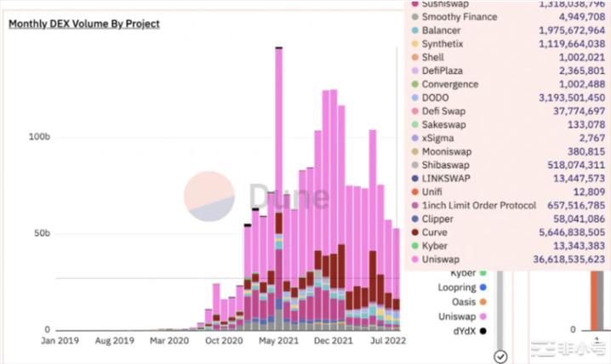
Task: Select the Uniswap row showing 36,618,535,623
Action: (509, 259)
